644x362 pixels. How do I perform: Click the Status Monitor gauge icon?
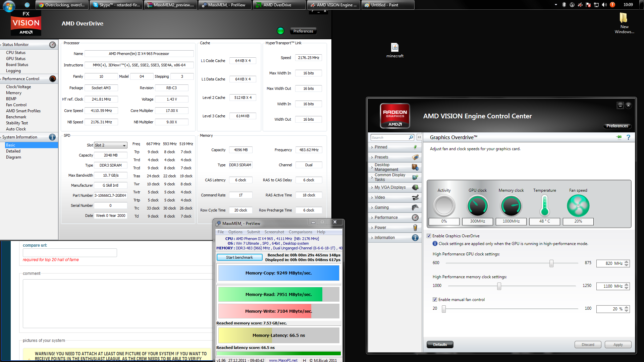click(x=53, y=45)
